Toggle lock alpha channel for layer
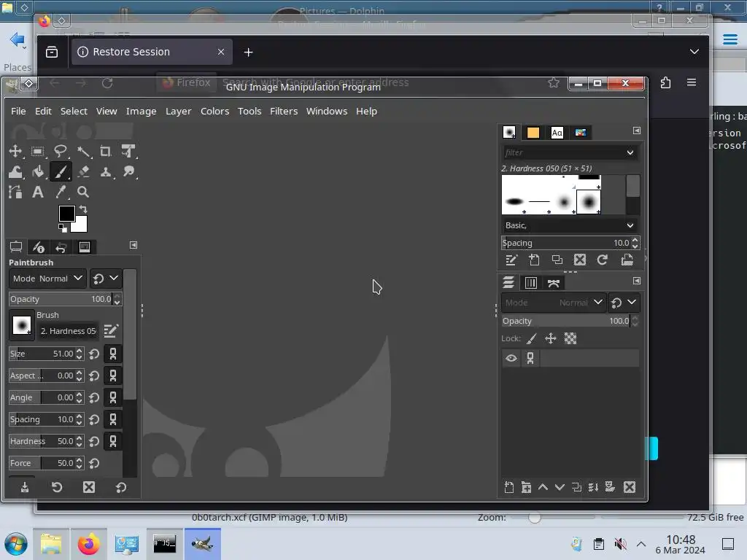 tap(570, 338)
